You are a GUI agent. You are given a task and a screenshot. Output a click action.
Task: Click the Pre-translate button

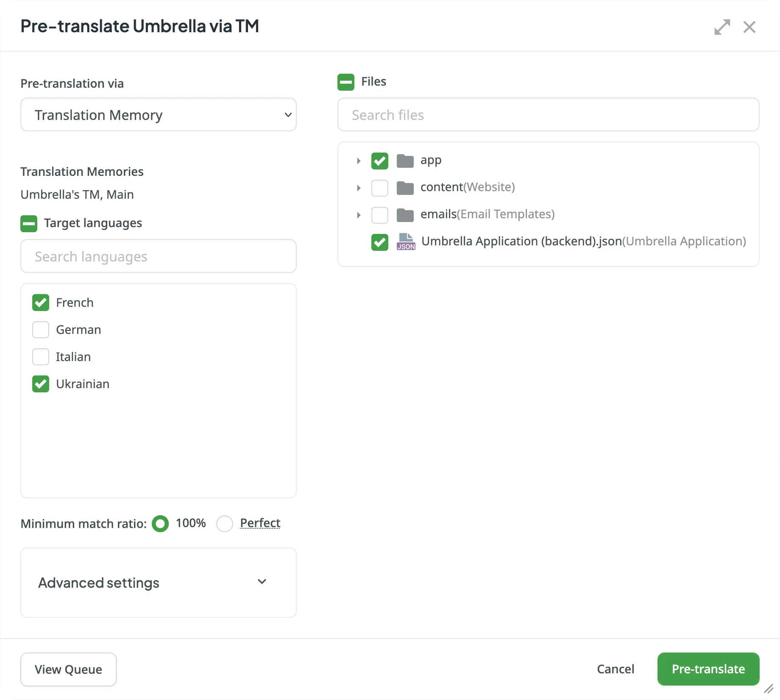point(708,669)
